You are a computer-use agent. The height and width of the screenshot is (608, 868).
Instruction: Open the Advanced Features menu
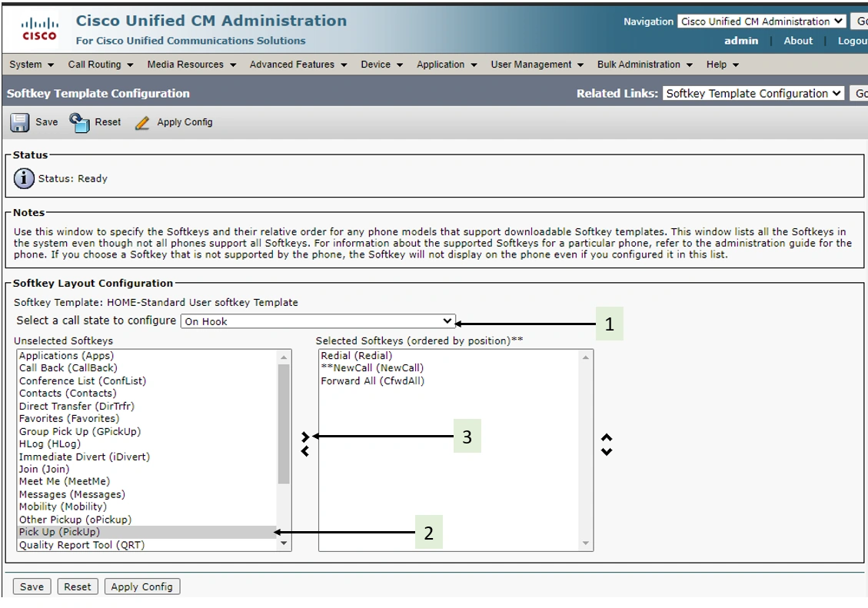click(298, 65)
